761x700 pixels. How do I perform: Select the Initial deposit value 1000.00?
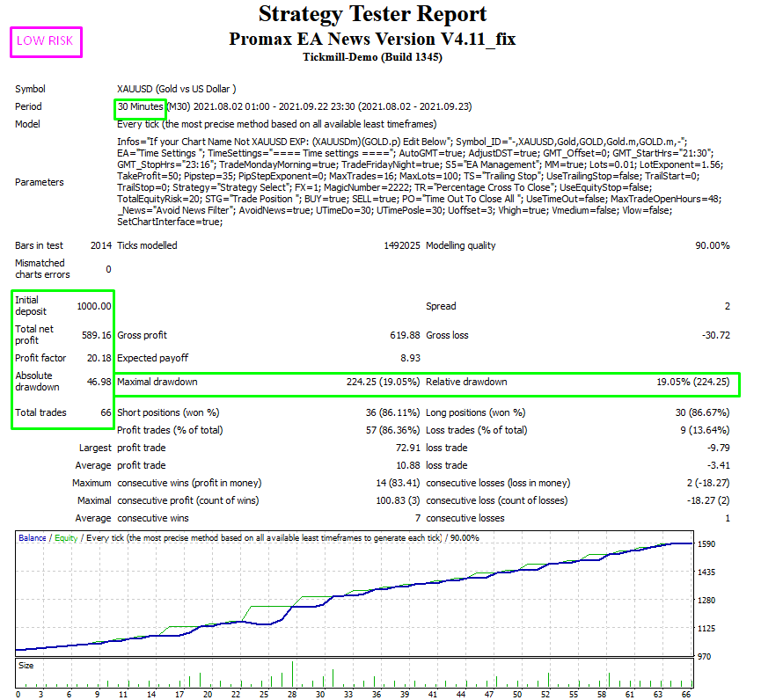[x=94, y=307]
